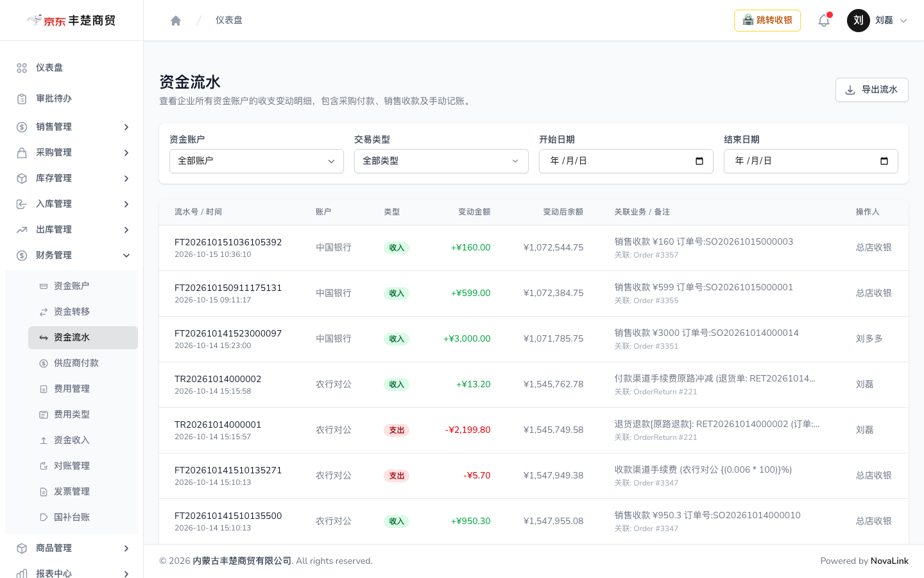Click the NovaLink footer link
Image resolution: width=924 pixels, height=578 pixels.
[x=889, y=561]
